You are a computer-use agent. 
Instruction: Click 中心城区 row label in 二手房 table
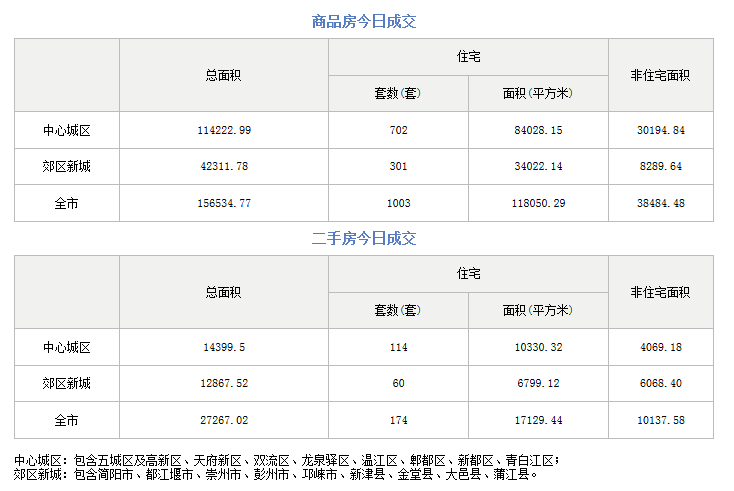(x=66, y=347)
